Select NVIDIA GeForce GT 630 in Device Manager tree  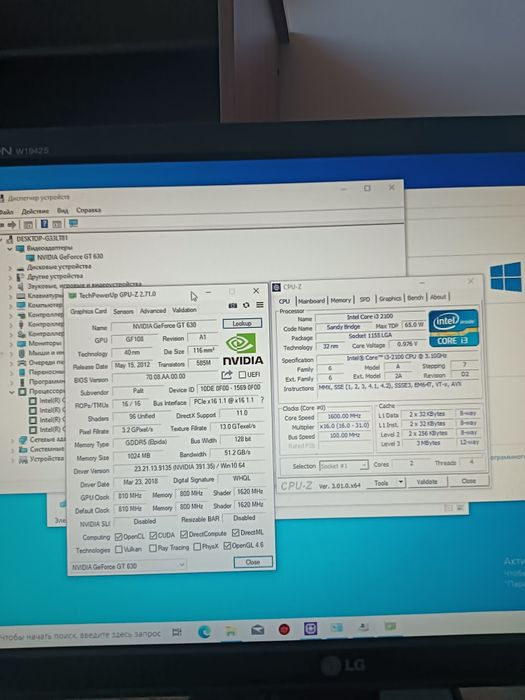click(x=70, y=257)
